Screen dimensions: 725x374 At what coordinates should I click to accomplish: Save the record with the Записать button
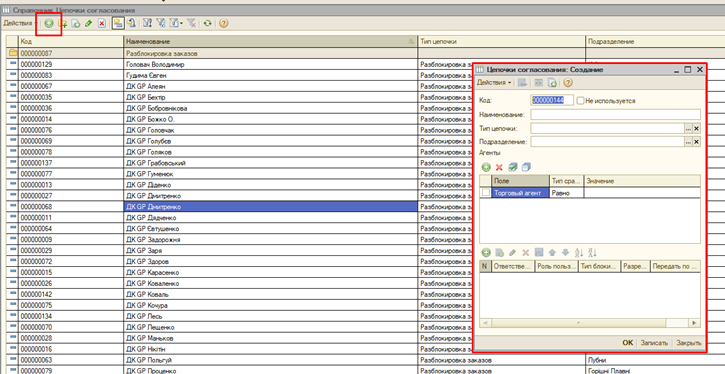[654, 343]
